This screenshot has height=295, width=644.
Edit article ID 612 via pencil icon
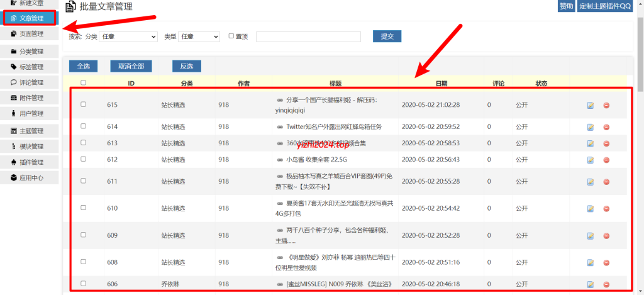point(591,160)
